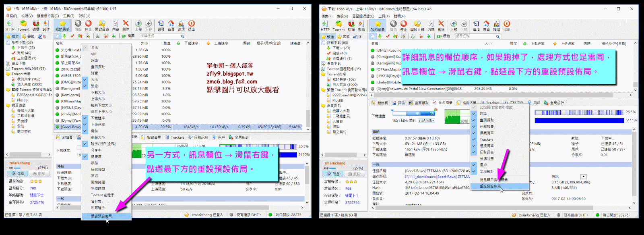Image resolution: width=644 pixels, height=235 pixels.
Task: Click blue piece progress bar 26.5%, right window
Action: [579, 112]
